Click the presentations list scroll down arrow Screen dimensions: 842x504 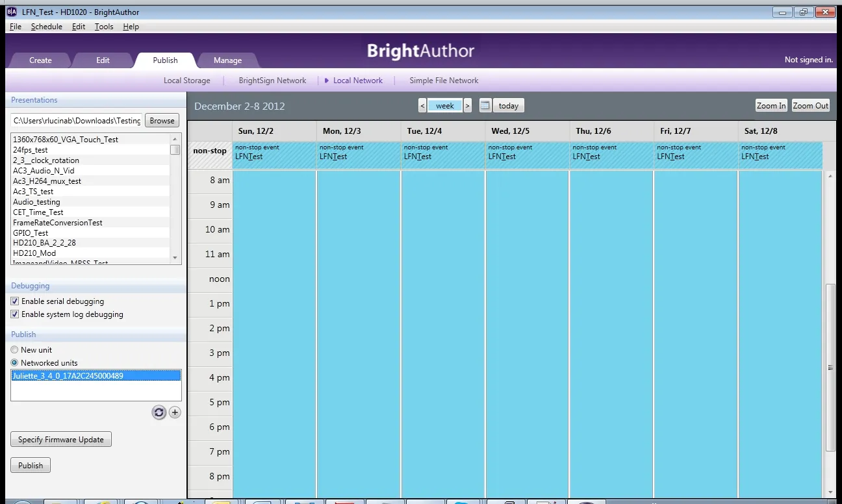click(175, 258)
